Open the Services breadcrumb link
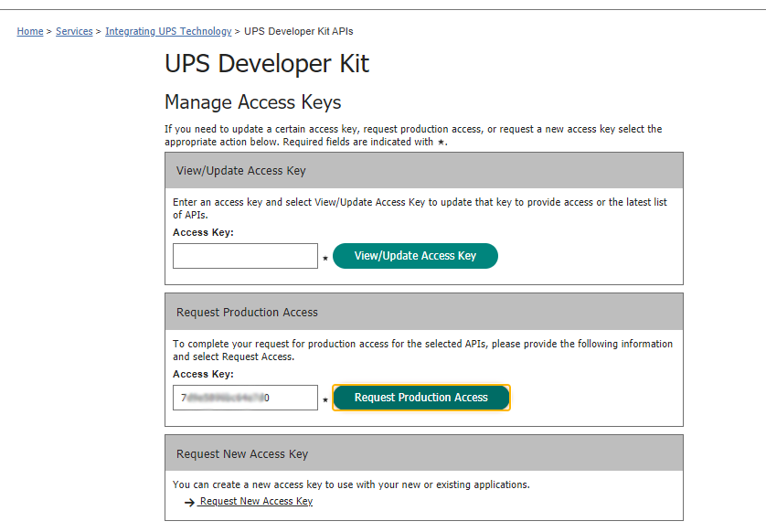Screen dimensions: 766x532 click(74, 31)
